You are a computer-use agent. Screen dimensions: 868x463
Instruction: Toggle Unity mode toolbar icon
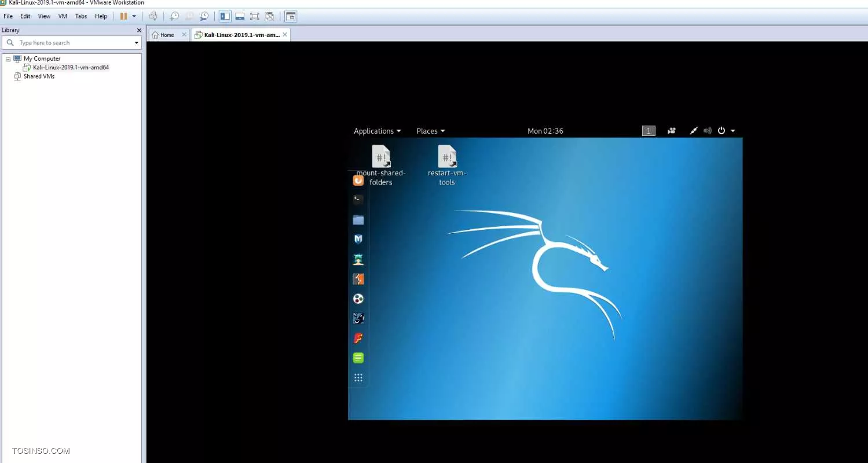pyautogui.click(x=269, y=16)
